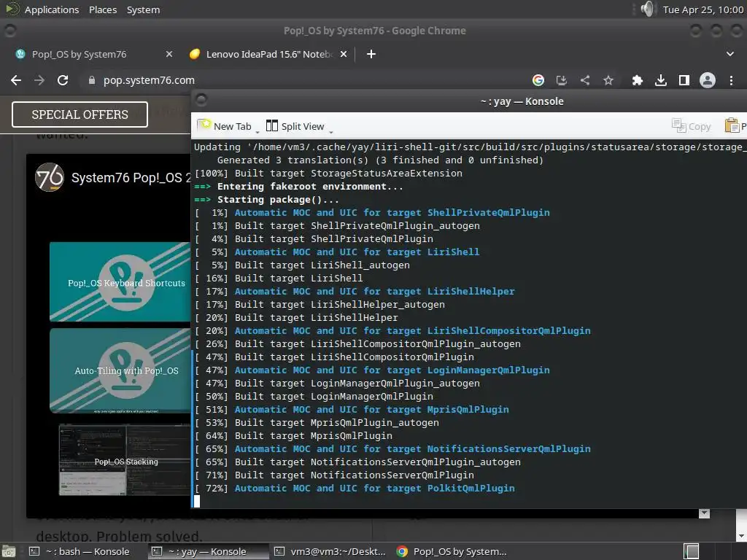The height and width of the screenshot is (560, 747).
Task: Share this page from the address bar
Action: 585,80
